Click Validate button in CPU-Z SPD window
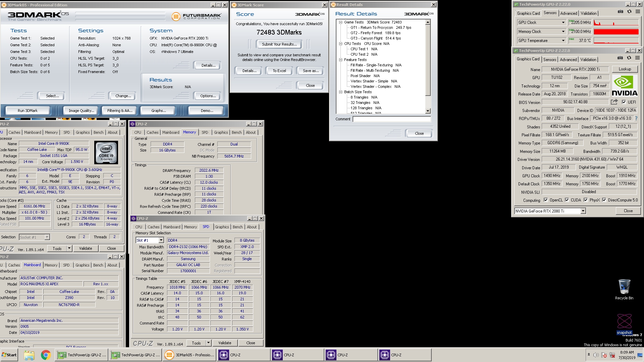 (225, 343)
